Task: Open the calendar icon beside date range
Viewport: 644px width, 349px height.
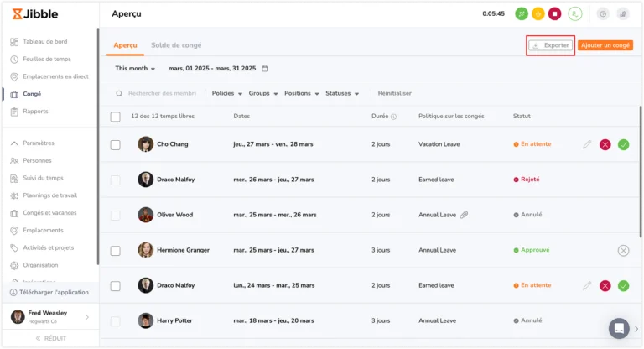Action: pos(265,69)
